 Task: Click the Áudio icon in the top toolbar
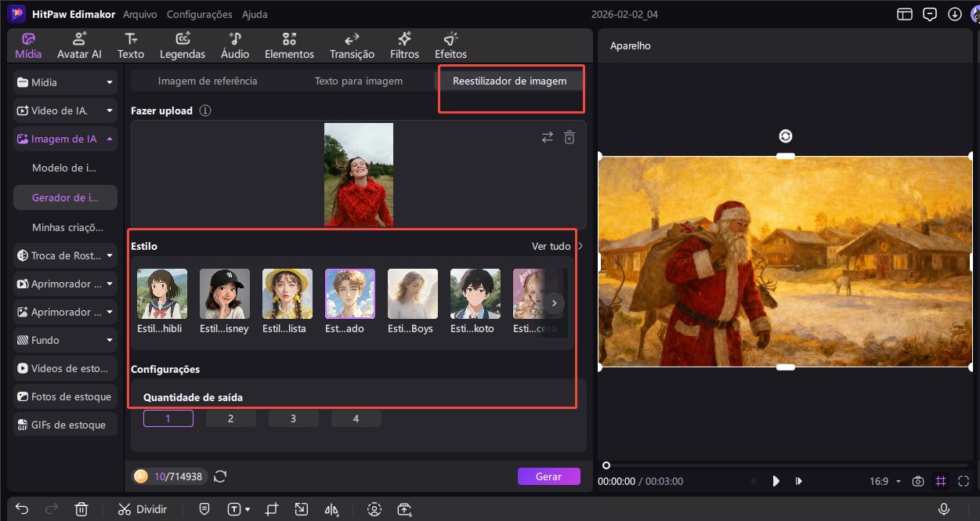click(x=234, y=45)
